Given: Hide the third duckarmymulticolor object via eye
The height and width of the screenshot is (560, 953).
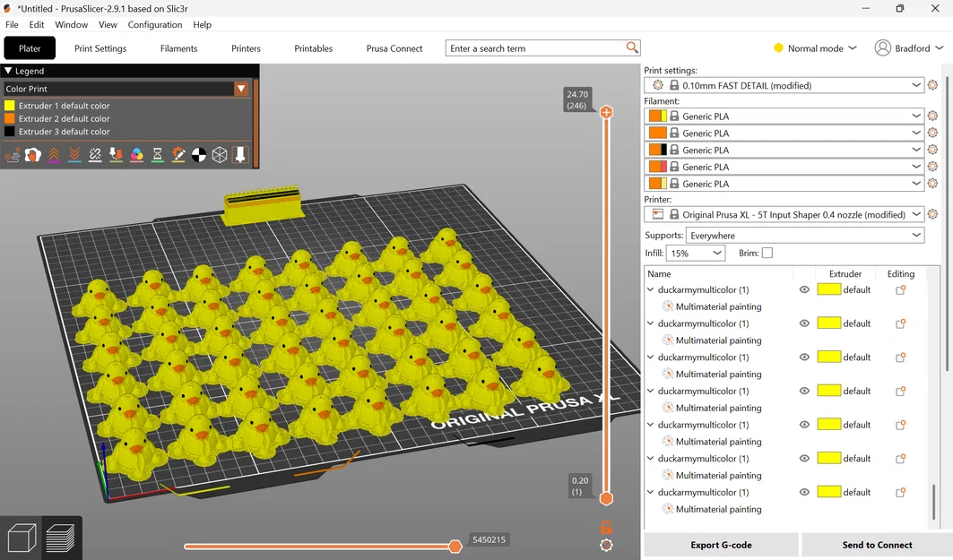Looking at the screenshot, I should 804,358.
